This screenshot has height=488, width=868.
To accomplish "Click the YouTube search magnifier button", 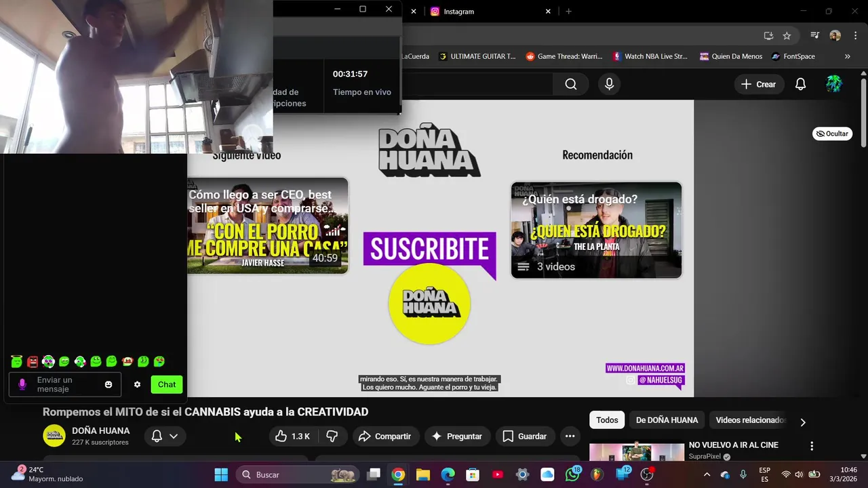I will [x=571, y=84].
